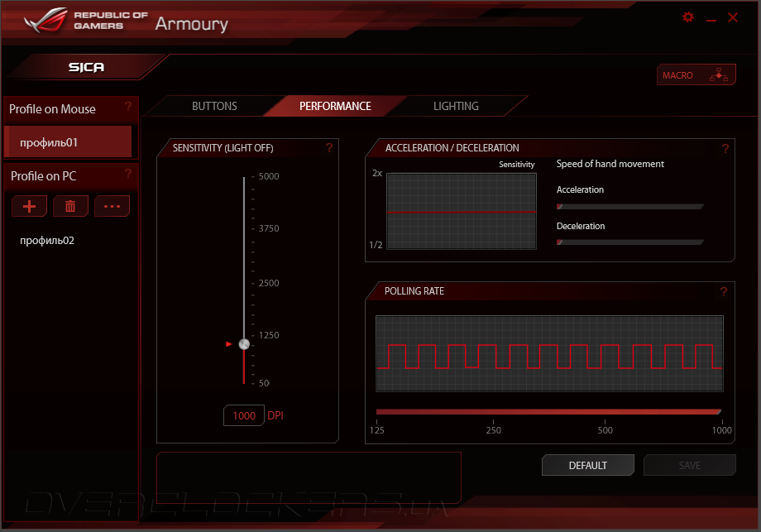Click the 5000 sensitivity scale label
The height and width of the screenshot is (532, 761).
(x=269, y=176)
